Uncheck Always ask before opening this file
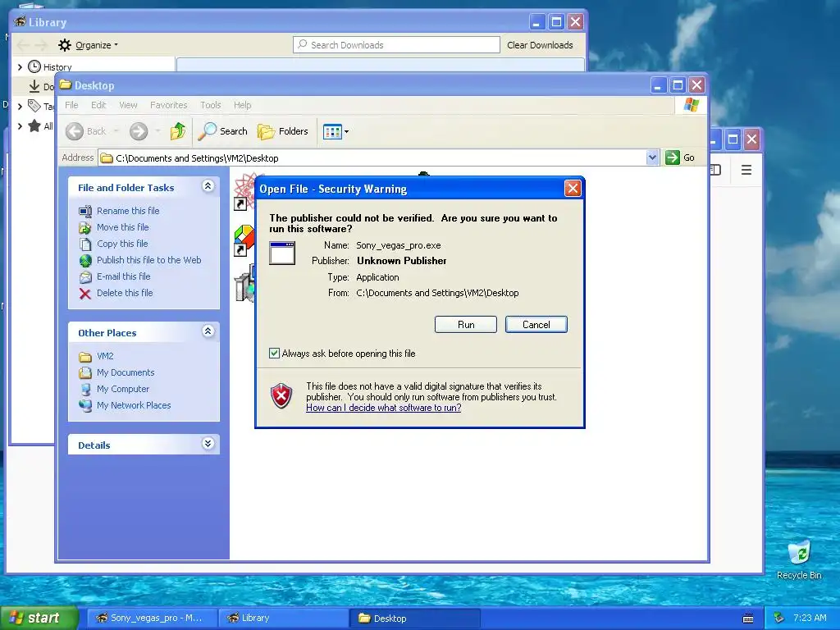This screenshot has width=840, height=630. pos(274,353)
